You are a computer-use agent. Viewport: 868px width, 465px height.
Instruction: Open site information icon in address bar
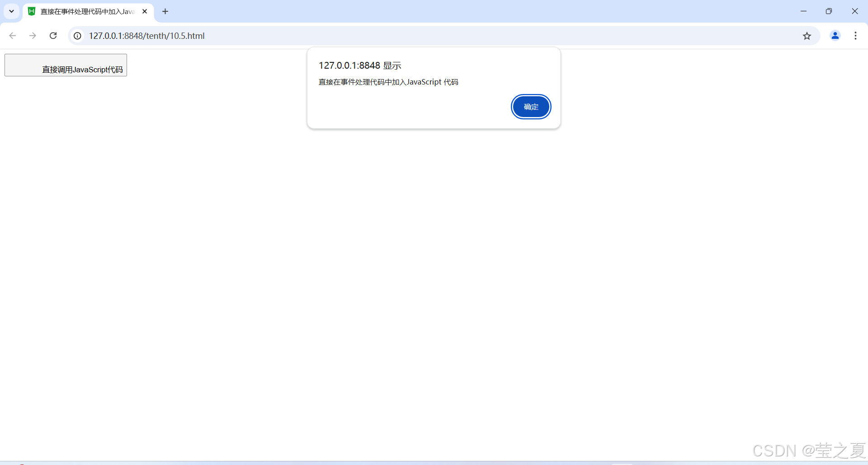(78, 36)
